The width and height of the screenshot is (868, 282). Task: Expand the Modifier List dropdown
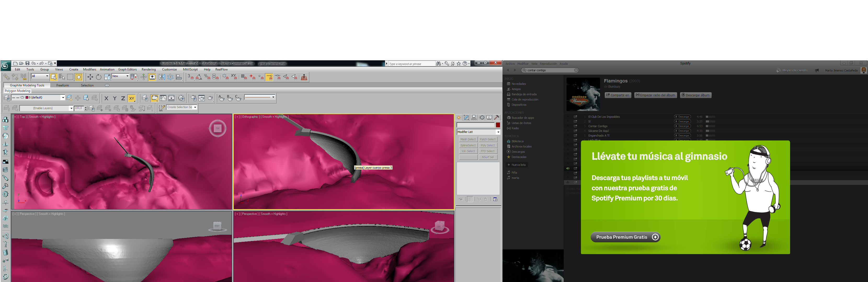[x=498, y=132]
